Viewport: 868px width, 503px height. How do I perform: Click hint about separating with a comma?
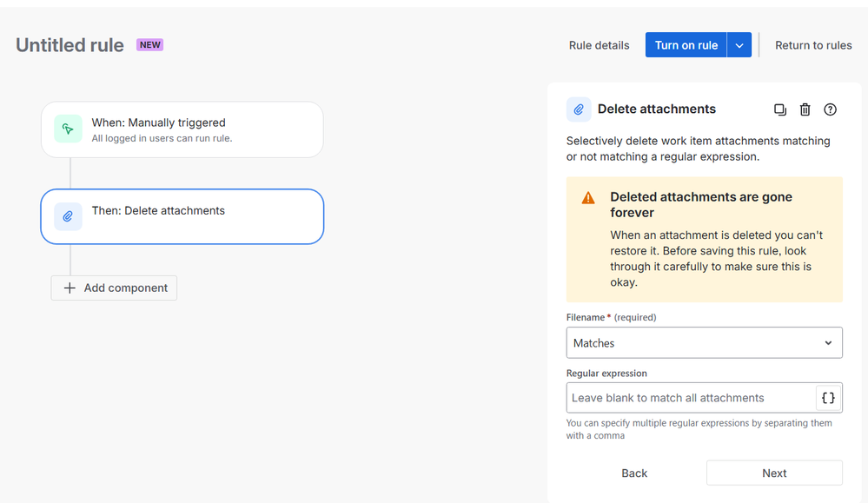(699, 429)
